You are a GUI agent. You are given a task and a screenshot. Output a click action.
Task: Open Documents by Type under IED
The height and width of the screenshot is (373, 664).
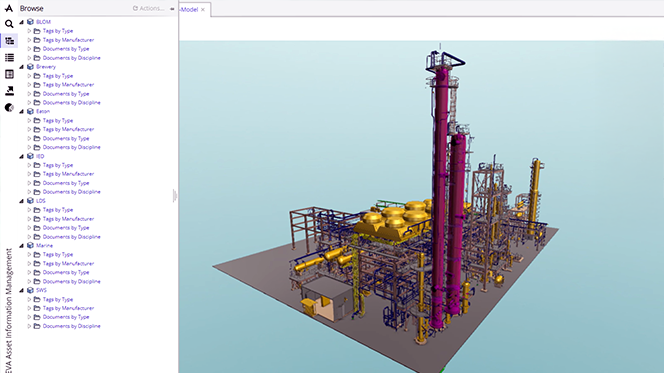coord(66,183)
